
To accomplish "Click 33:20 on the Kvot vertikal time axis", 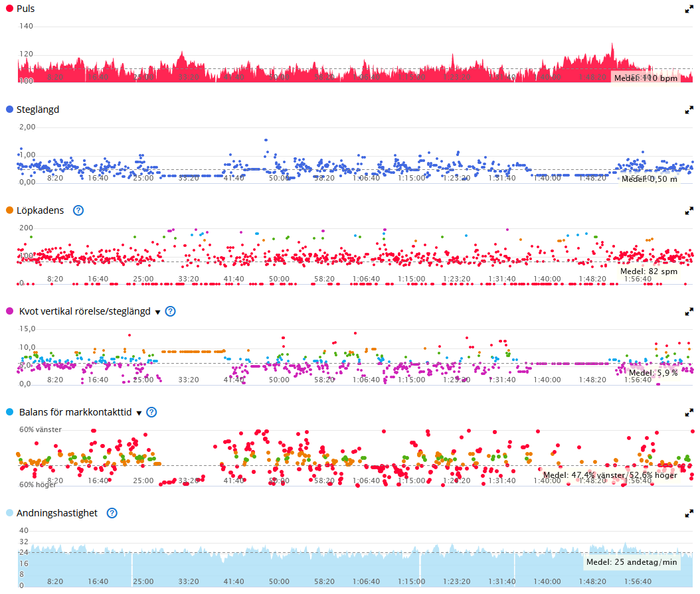I will click(x=189, y=380).
